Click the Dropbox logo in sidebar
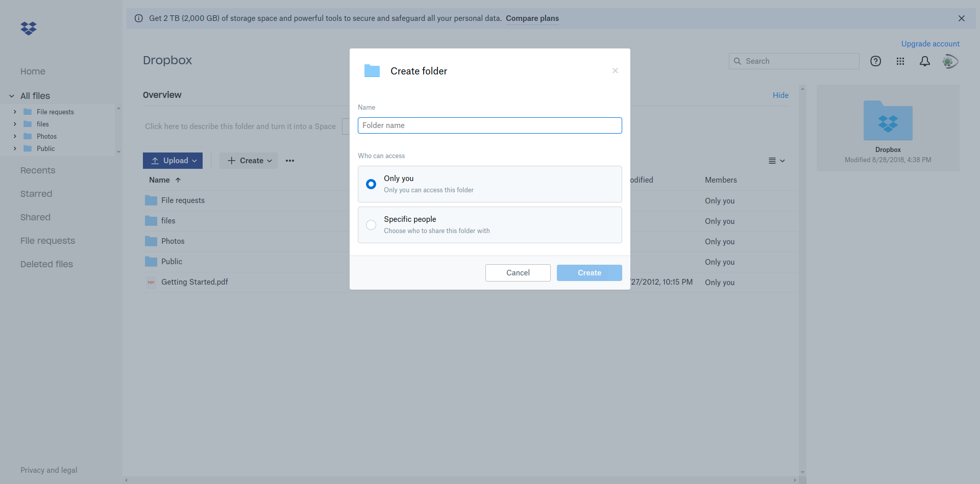 (29, 29)
